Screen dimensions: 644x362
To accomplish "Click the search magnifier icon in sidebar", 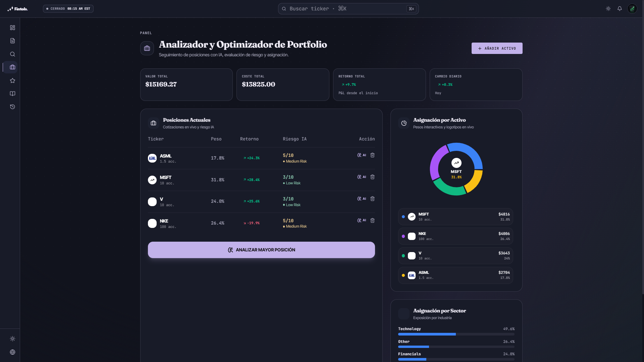I will [12, 54].
